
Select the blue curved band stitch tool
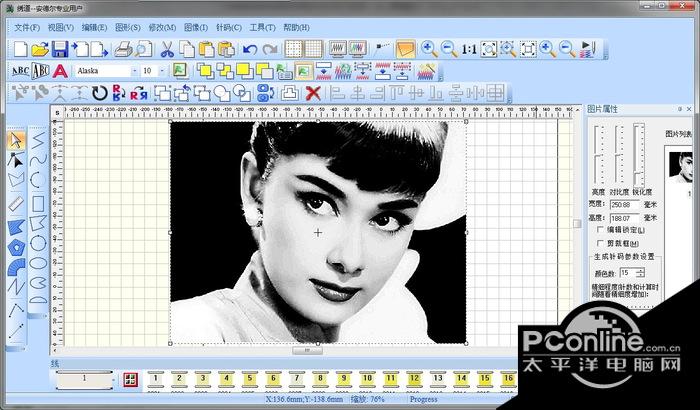point(17,267)
